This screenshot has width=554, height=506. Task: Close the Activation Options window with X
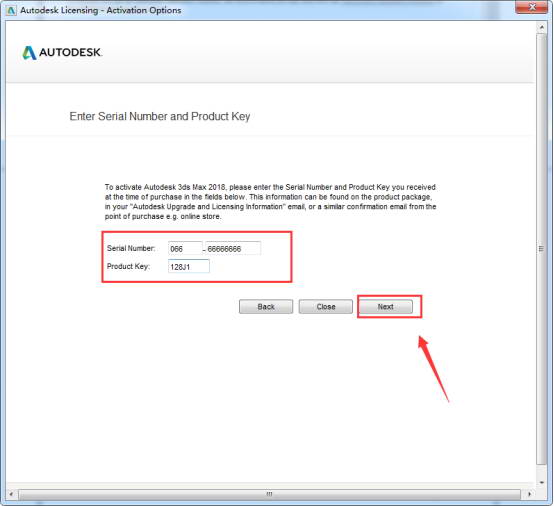tap(532, 7)
